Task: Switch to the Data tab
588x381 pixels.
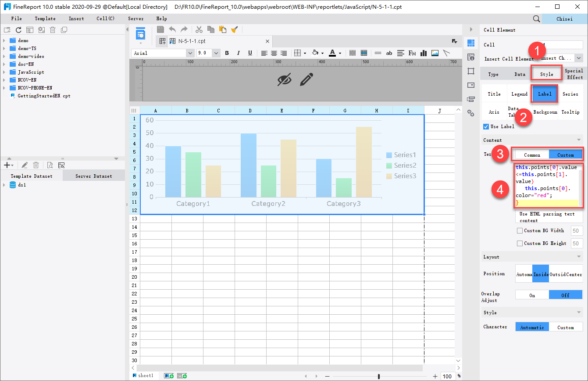Action: point(520,74)
